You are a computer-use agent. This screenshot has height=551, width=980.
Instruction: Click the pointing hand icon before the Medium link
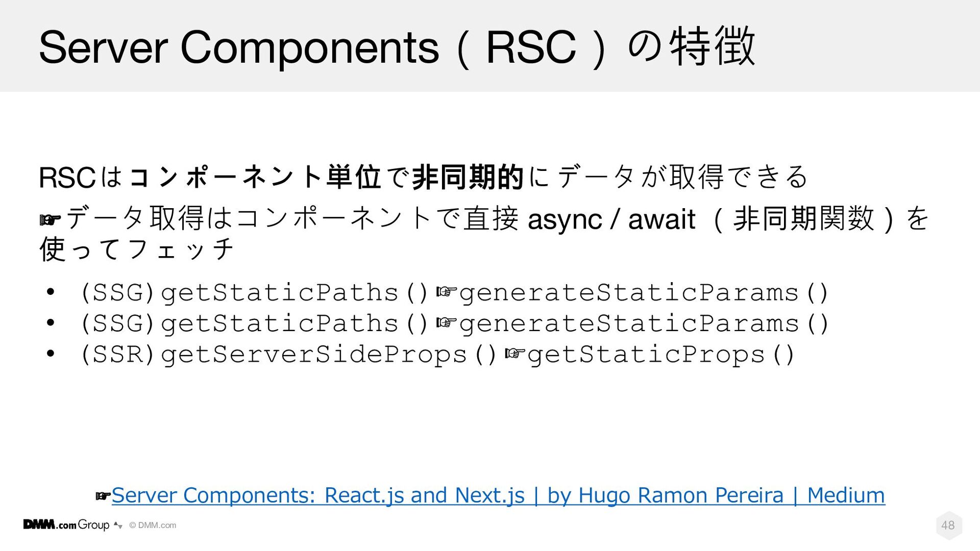[x=104, y=496]
